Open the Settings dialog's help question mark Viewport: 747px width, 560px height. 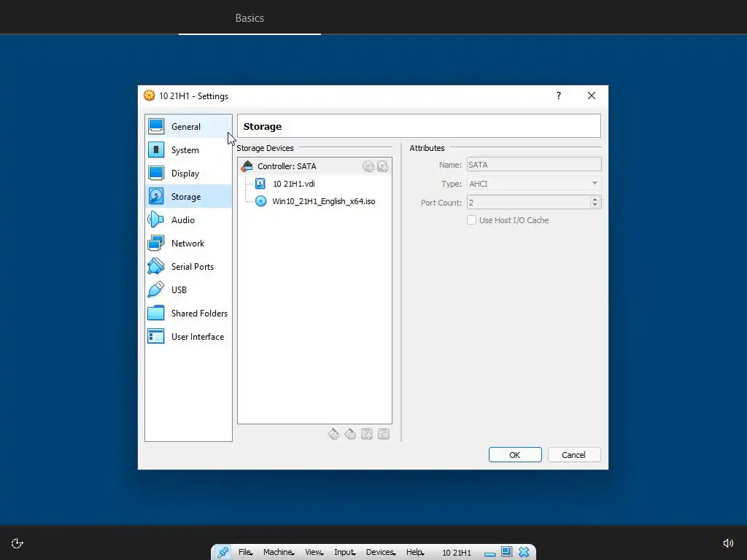[559, 96]
